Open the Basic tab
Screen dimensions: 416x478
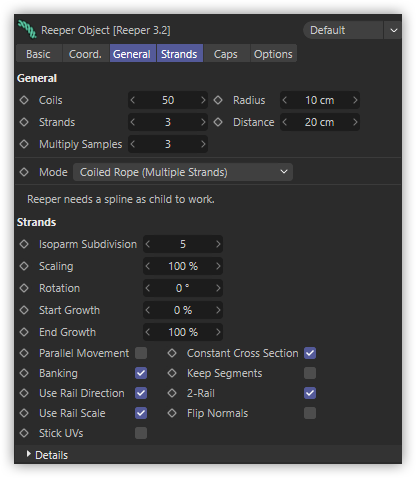pos(39,54)
